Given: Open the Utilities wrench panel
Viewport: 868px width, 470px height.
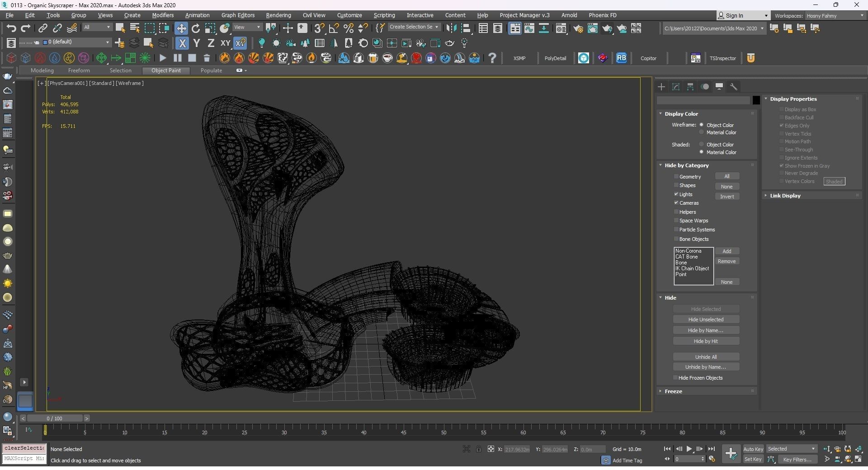Looking at the screenshot, I should 734,87.
